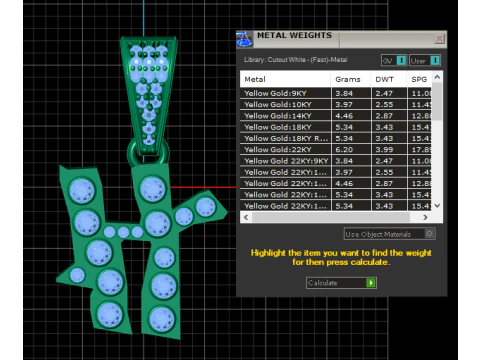Screen dimensions: 480x360
Task: Sort by the SPG column header
Action: [419, 79]
